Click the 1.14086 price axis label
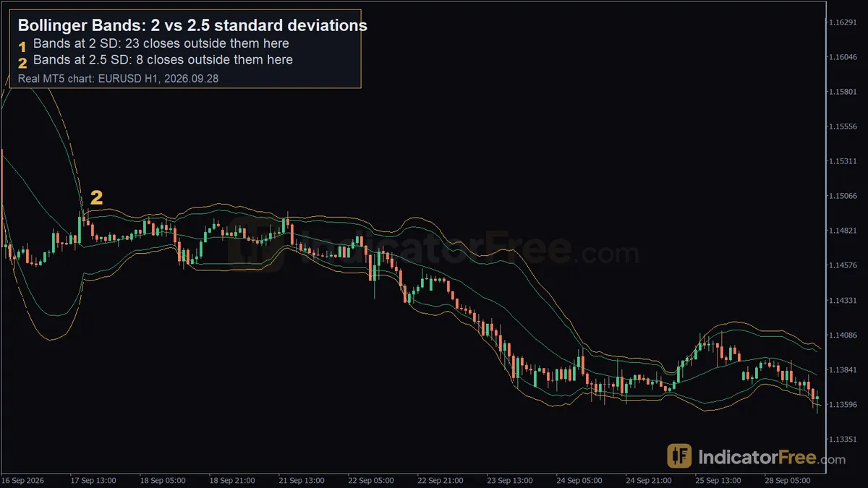Screen dimensions: 868x488 click(x=843, y=335)
